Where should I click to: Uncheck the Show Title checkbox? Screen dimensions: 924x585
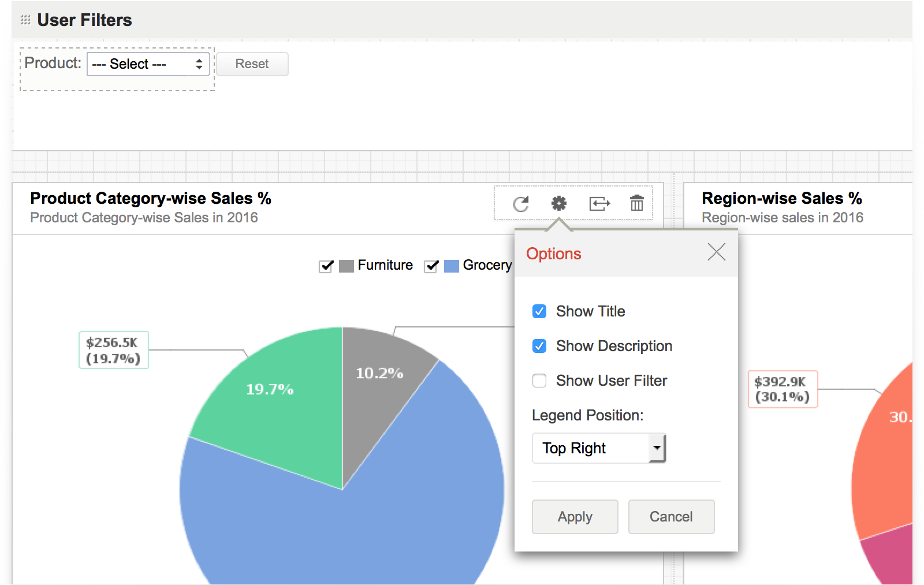539,312
